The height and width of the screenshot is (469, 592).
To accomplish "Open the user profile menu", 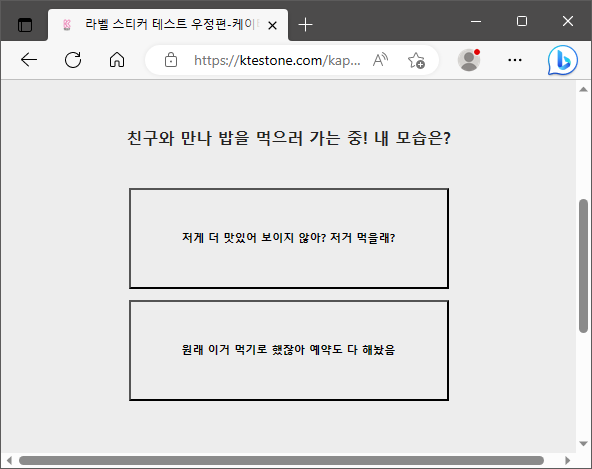I will coord(469,60).
